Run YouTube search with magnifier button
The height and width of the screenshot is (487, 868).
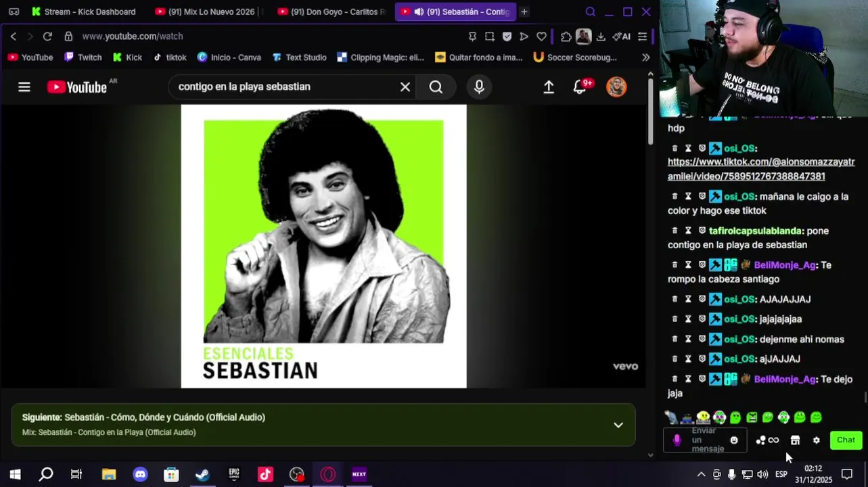(x=436, y=87)
